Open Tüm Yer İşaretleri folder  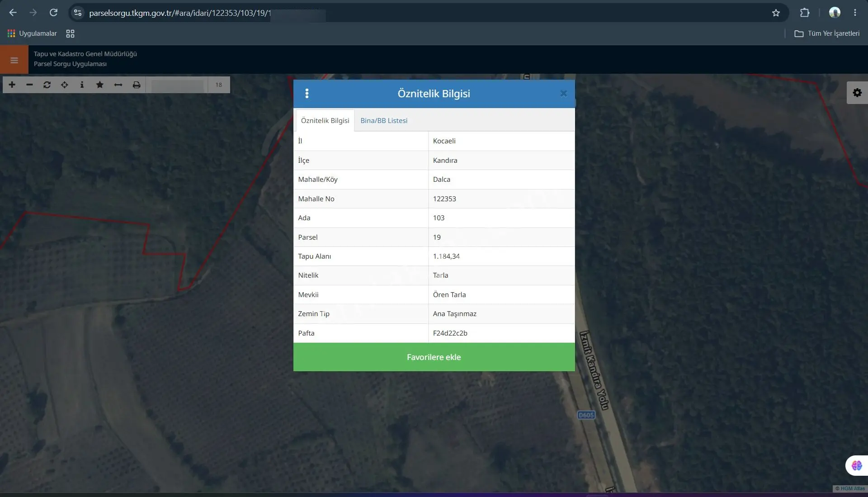point(827,33)
